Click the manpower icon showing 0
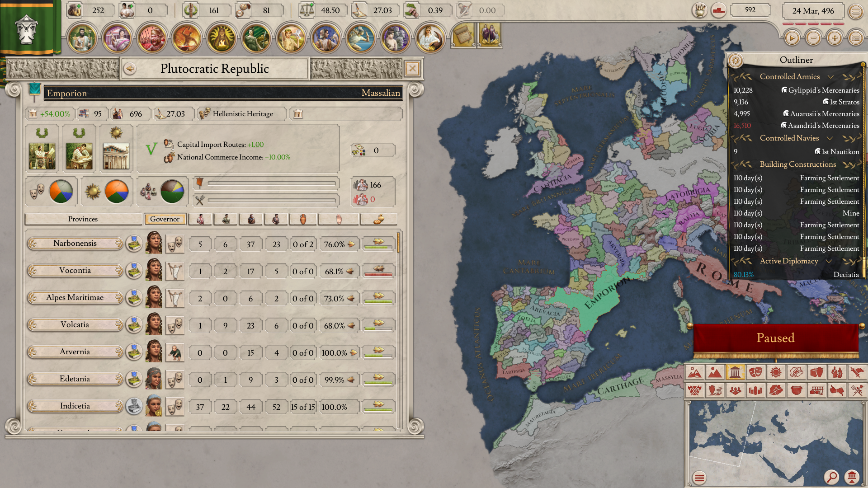This screenshot has height=488, width=868. [127, 10]
